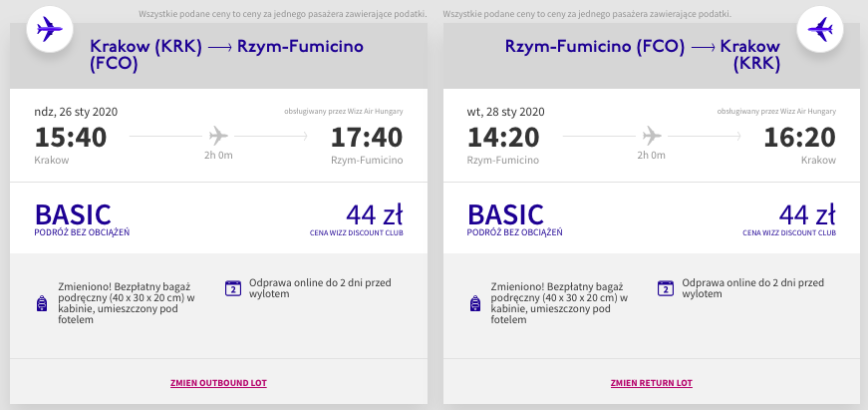868x410 pixels.
Task: Click the 14:20 return departure time
Action: pyautogui.click(x=503, y=138)
